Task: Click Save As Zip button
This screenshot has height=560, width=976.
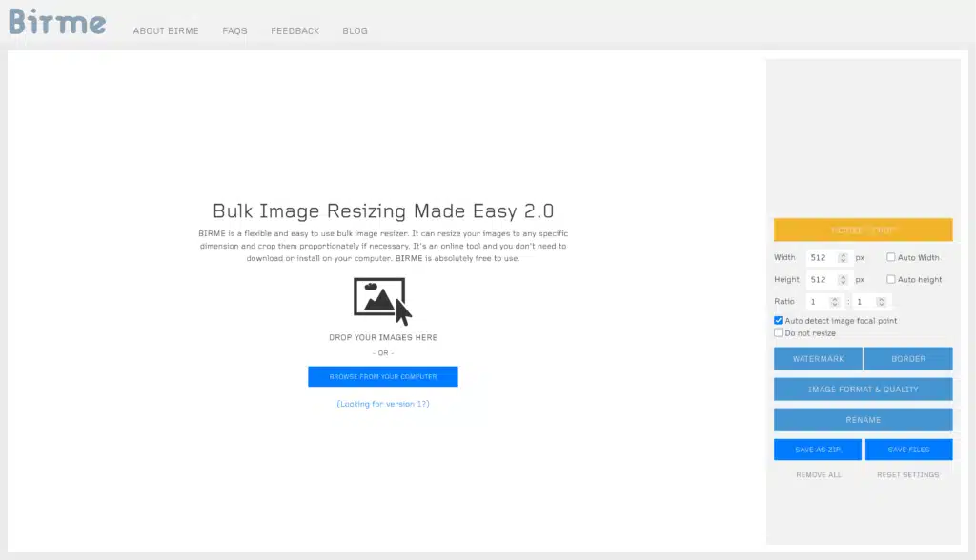Action: [817, 450]
